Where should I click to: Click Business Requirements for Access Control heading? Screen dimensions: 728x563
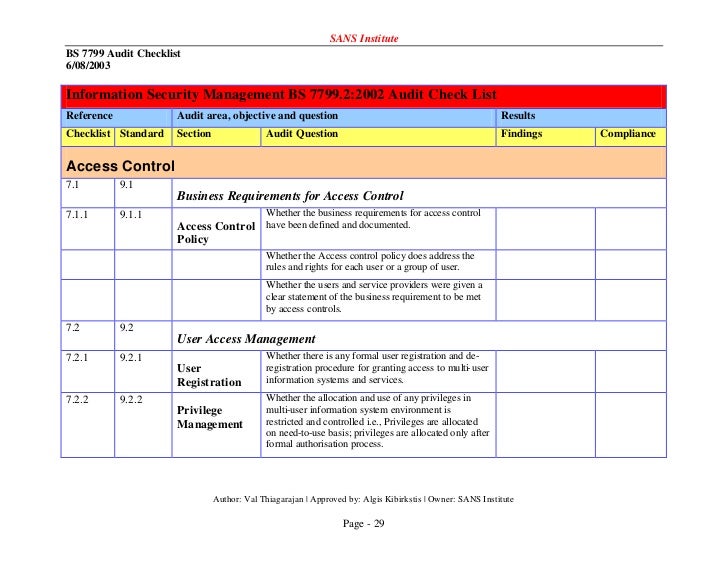290,196
